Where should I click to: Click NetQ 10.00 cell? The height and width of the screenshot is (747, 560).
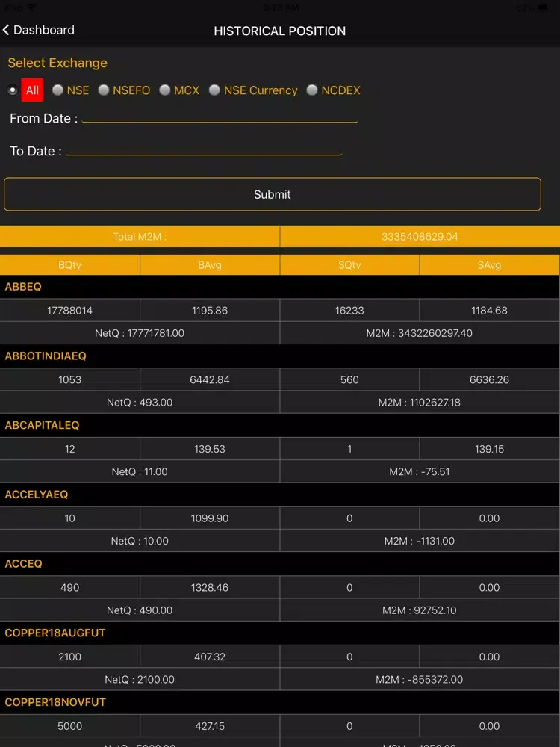tap(140, 541)
